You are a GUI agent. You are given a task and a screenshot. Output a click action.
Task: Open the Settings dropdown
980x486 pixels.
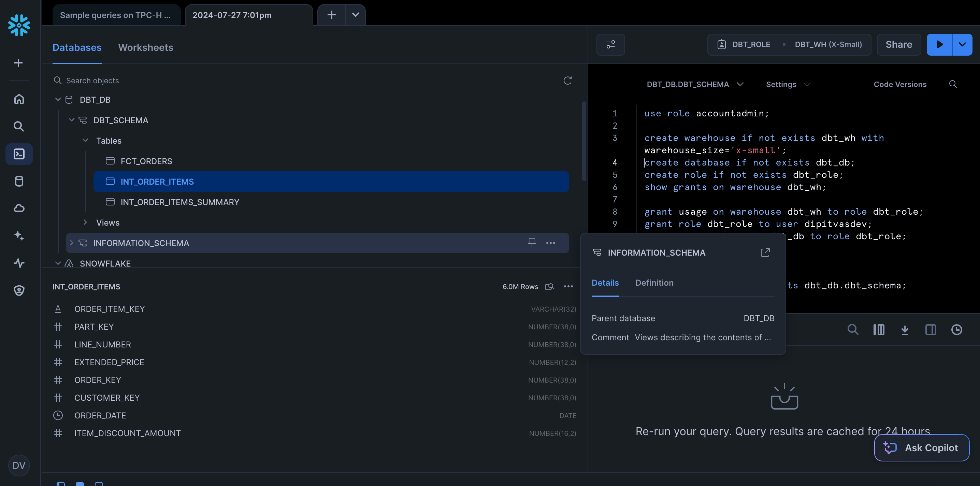788,84
